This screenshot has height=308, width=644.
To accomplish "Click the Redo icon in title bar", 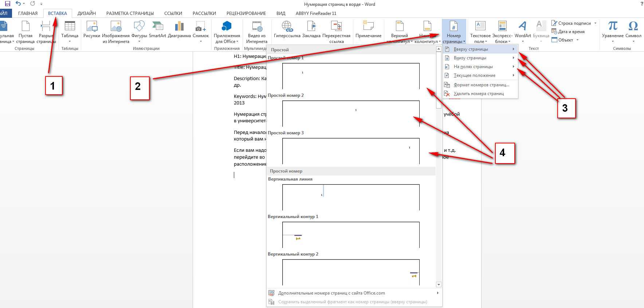I will (32, 4).
